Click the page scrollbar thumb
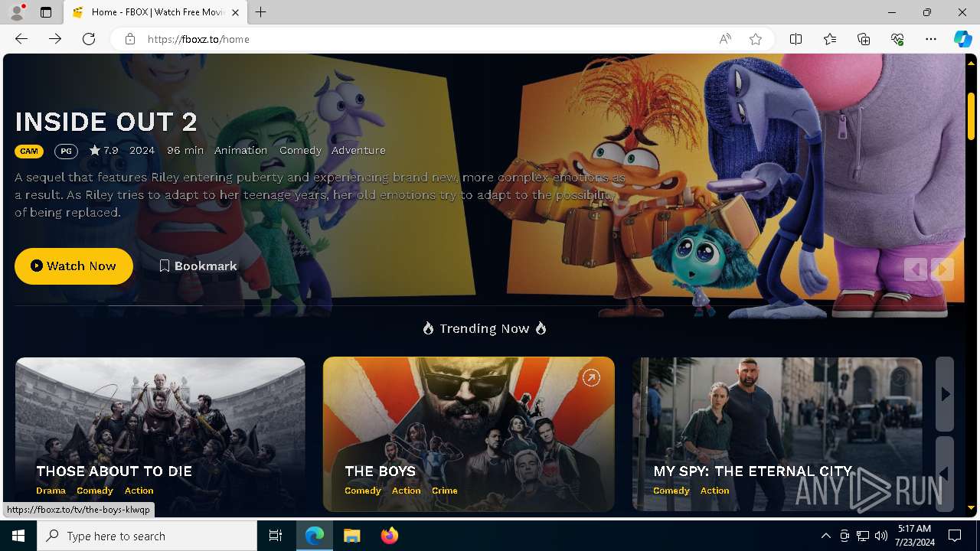This screenshot has height=551, width=980. [971, 115]
